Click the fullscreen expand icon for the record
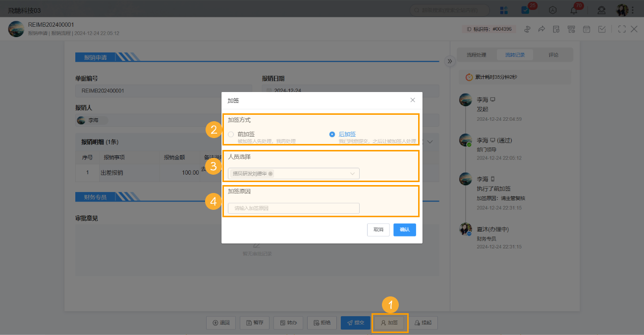Screen dimensions: 644x335 coord(621,29)
